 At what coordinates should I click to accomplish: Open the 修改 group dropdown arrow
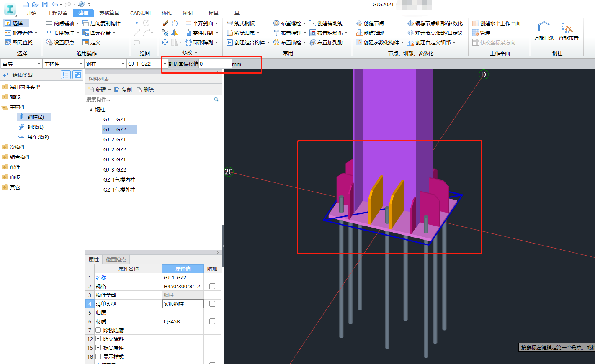pyautogui.click(x=196, y=53)
